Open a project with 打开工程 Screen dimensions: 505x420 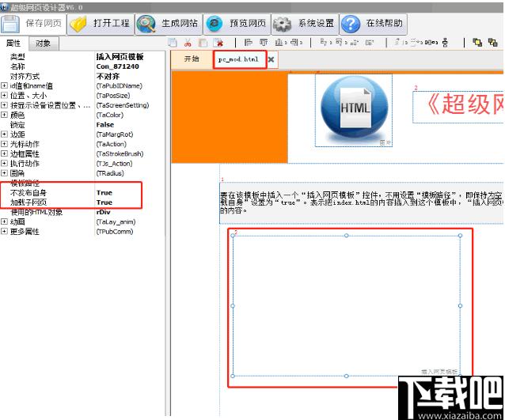100,24
